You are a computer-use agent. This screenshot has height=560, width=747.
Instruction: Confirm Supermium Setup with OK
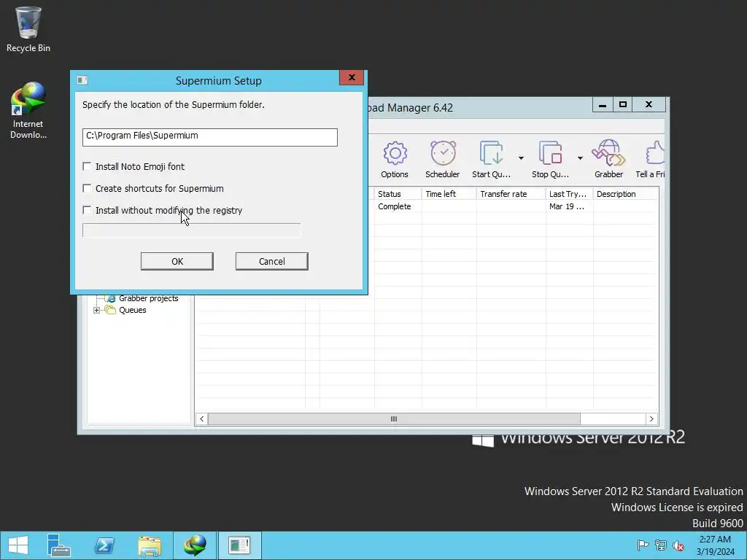pos(177,261)
